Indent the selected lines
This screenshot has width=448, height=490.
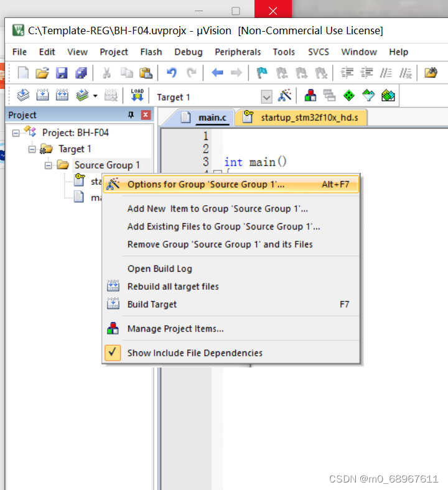pyautogui.click(x=347, y=73)
